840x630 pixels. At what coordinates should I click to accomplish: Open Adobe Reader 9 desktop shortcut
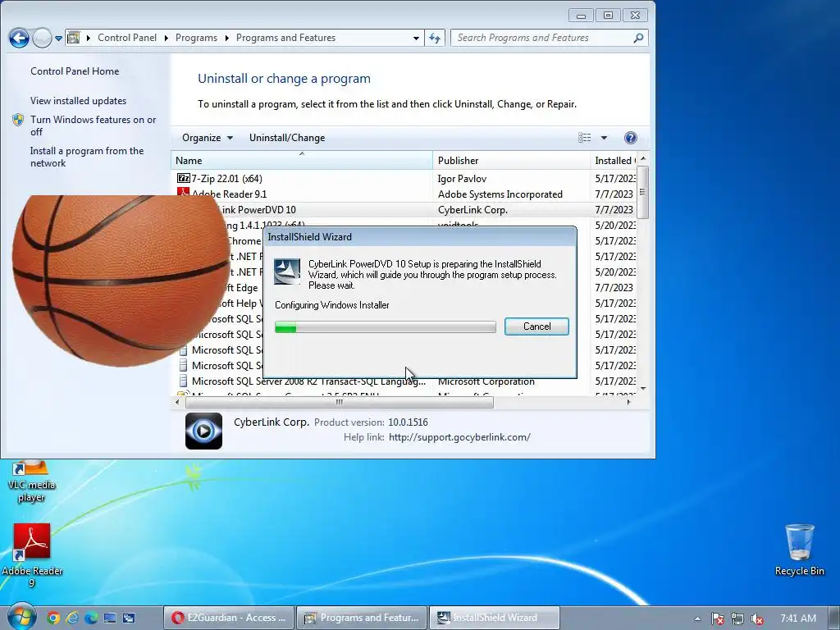tap(32, 555)
